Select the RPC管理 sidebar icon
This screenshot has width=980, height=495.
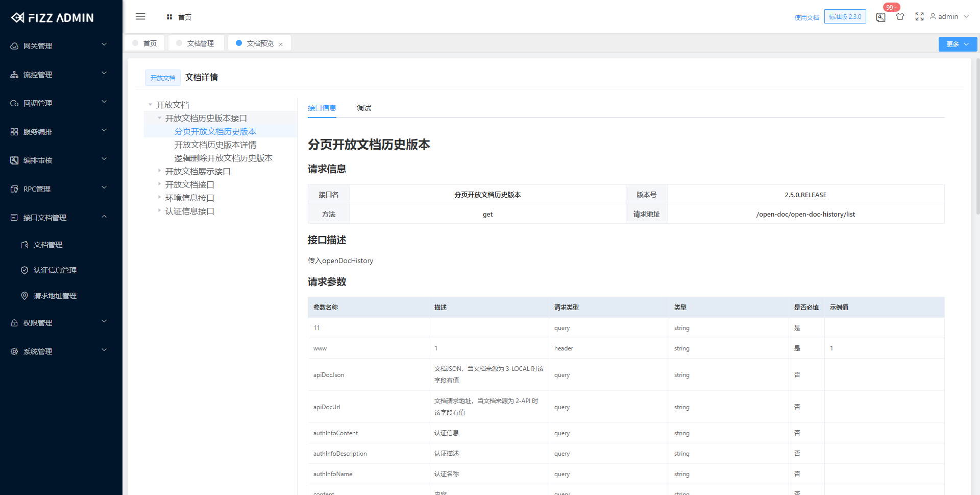point(14,188)
